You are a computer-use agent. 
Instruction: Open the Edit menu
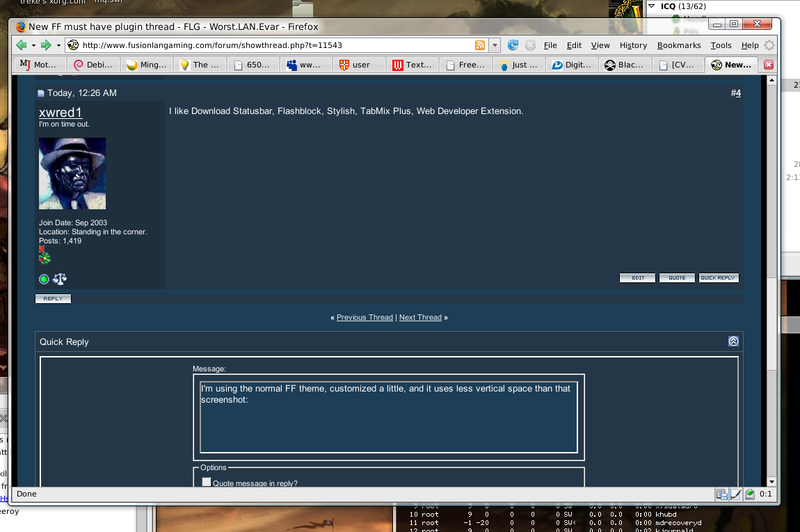(x=574, y=45)
